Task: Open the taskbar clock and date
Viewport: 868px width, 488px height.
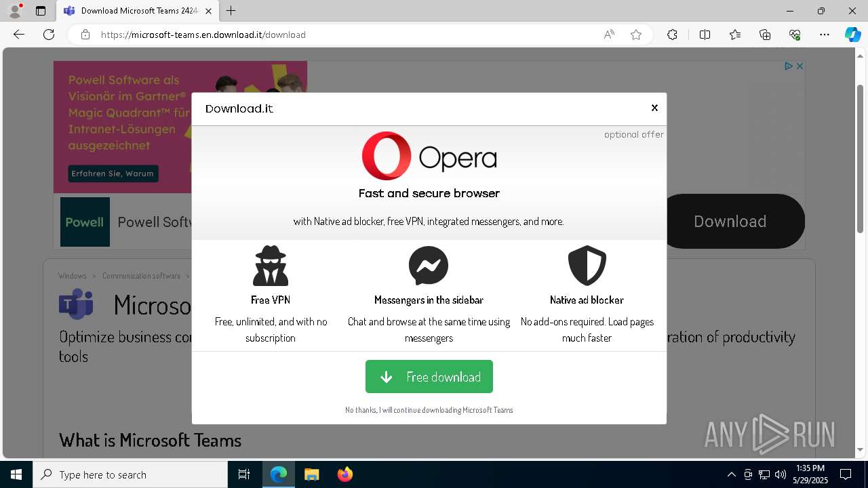Action: (x=810, y=474)
